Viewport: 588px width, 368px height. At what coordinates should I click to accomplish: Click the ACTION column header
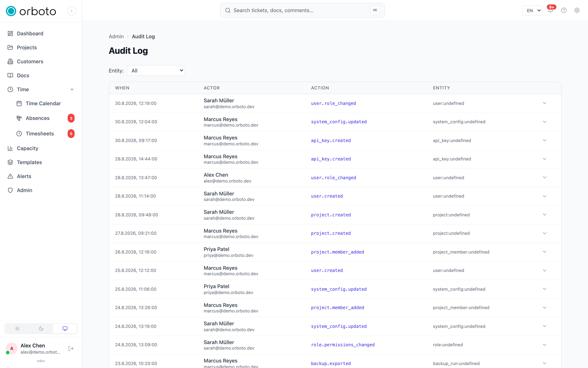point(320,88)
